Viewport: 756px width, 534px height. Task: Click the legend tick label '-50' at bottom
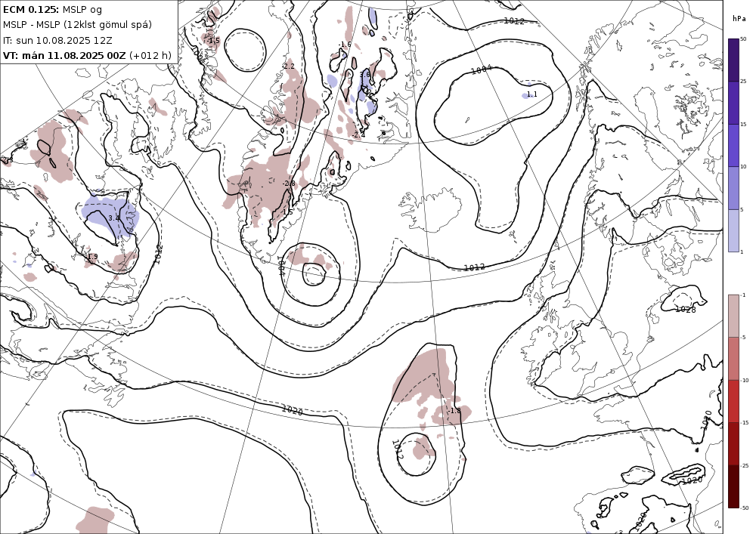click(745, 508)
